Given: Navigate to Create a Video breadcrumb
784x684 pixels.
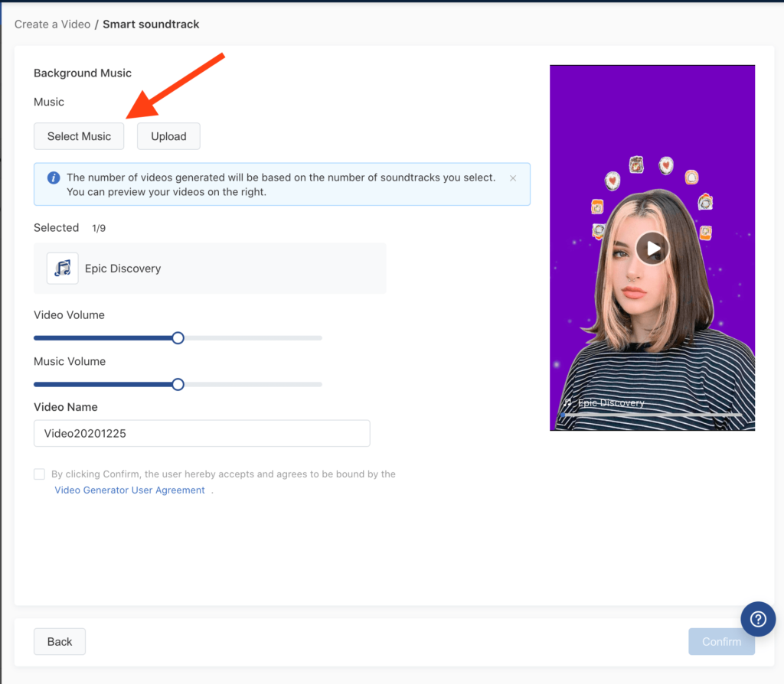Looking at the screenshot, I should tap(52, 24).
